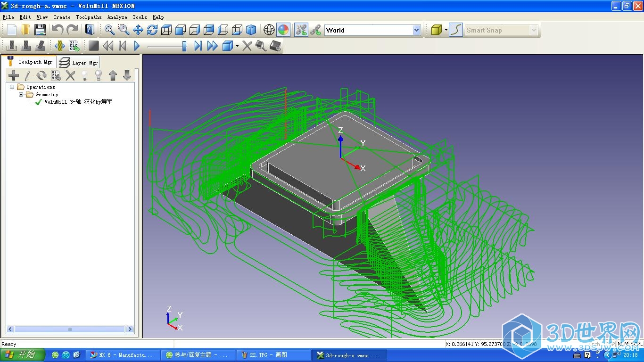This screenshot has height=362, width=644.
Task: Click the yellow tool with blue arrows icon
Action: [59, 46]
